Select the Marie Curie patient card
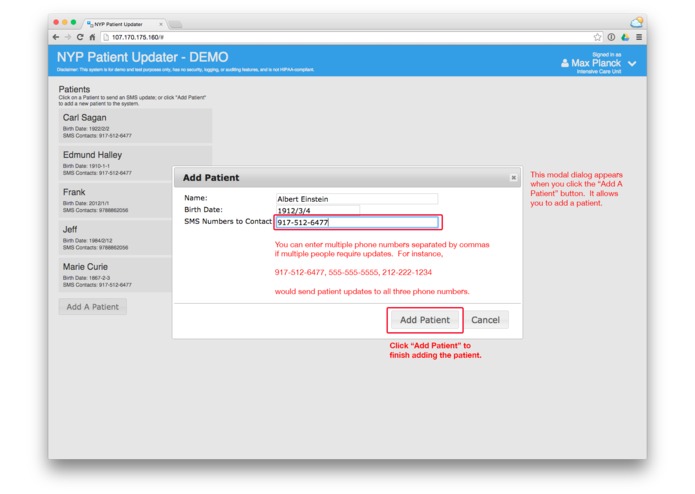This screenshot has width=695, height=494. pyautogui.click(x=115, y=275)
